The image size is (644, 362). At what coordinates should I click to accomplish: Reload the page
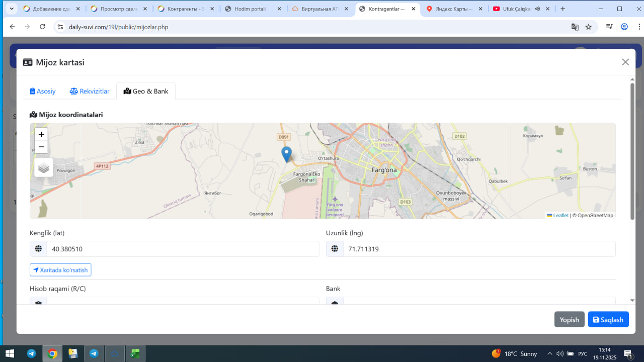coord(42,27)
